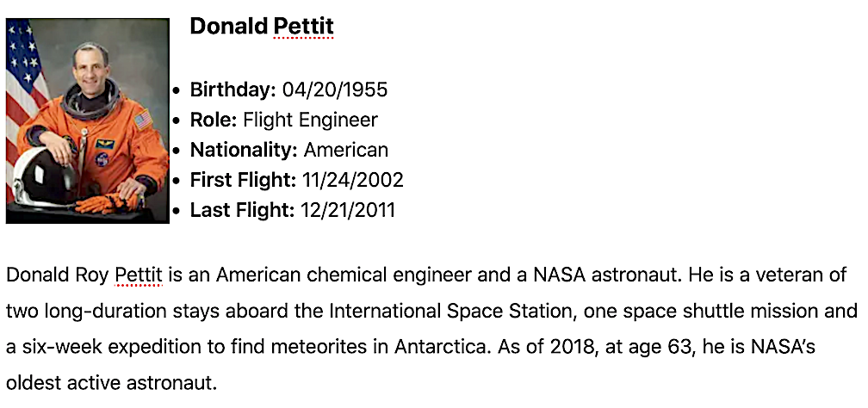The width and height of the screenshot is (868, 408).
Task: Click the "First Flight:" bold label
Action: point(243,180)
